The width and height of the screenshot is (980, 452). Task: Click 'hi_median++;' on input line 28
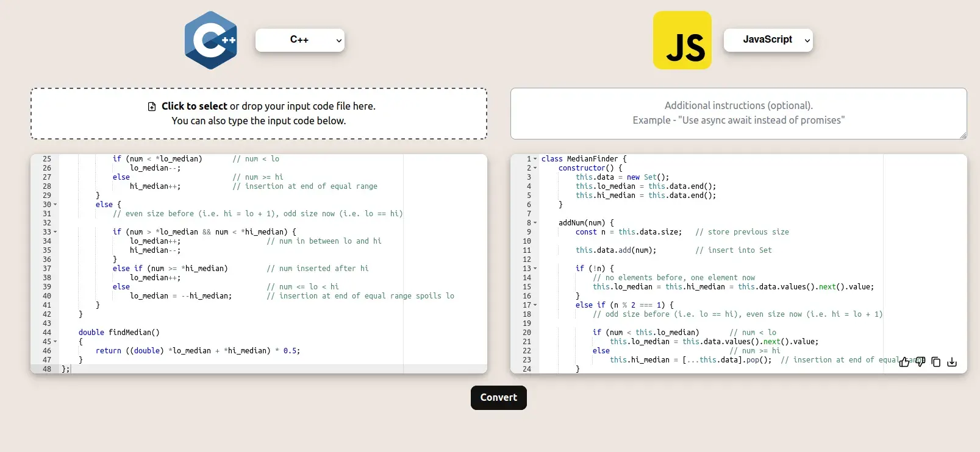pos(155,186)
